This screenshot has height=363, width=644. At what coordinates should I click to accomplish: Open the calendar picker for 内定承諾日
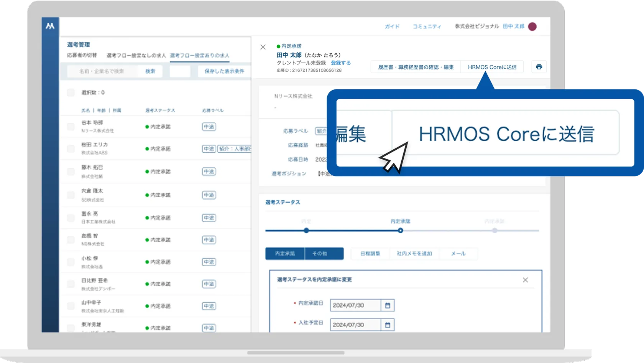(388, 305)
